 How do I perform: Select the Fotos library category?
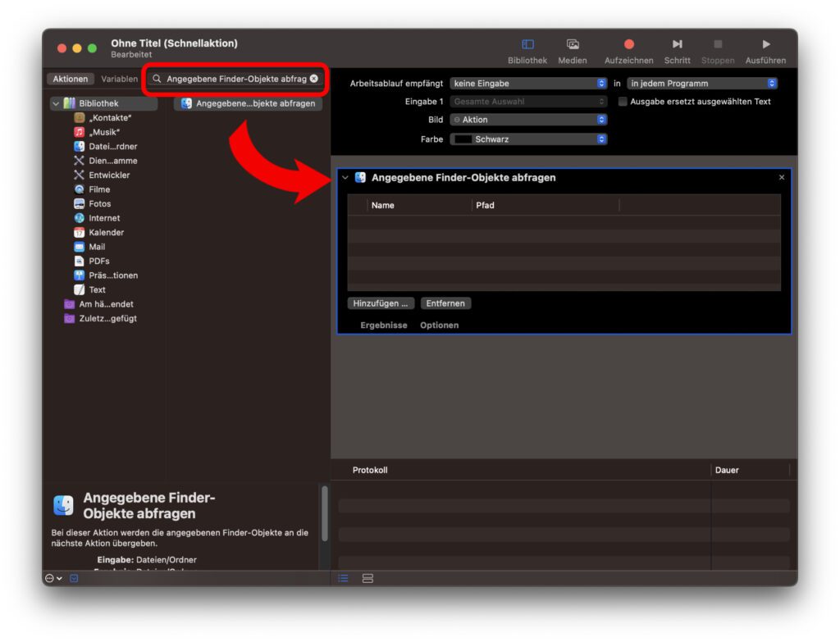point(98,203)
